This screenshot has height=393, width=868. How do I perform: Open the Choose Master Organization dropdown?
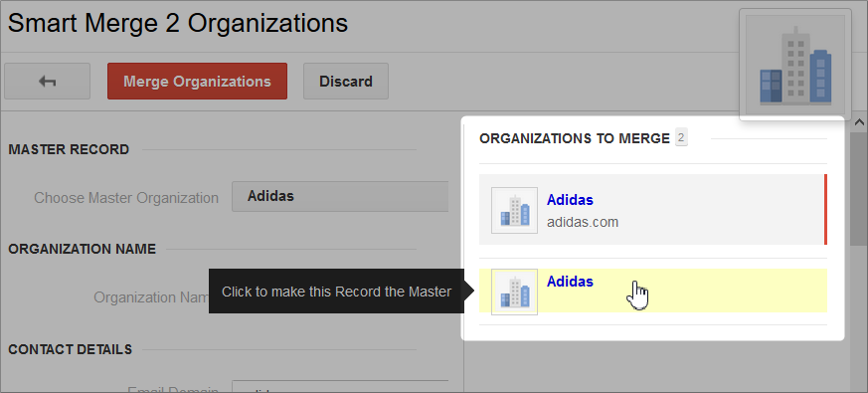340,196
